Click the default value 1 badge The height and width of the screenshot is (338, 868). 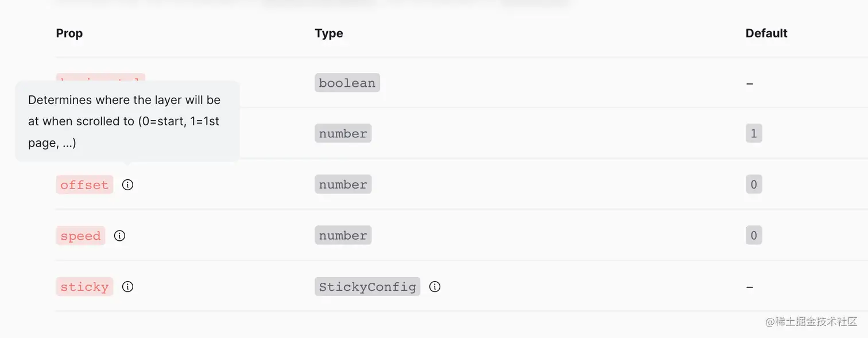click(753, 133)
